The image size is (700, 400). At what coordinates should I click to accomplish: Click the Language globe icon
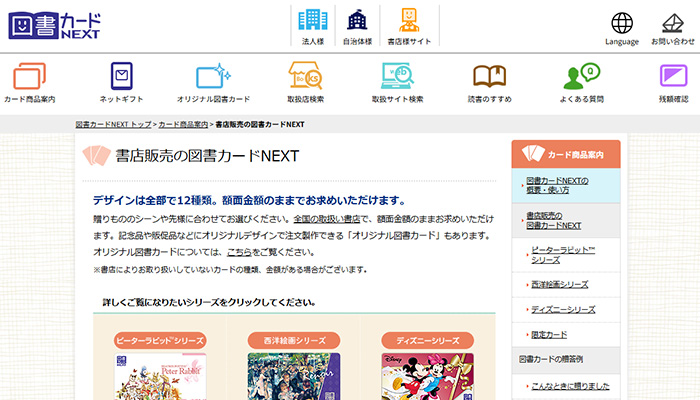622,23
